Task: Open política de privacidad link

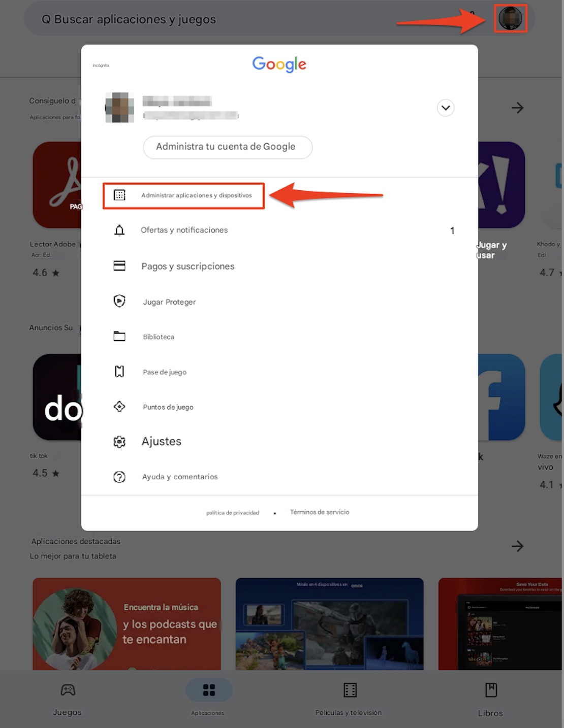Action: point(233,513)
